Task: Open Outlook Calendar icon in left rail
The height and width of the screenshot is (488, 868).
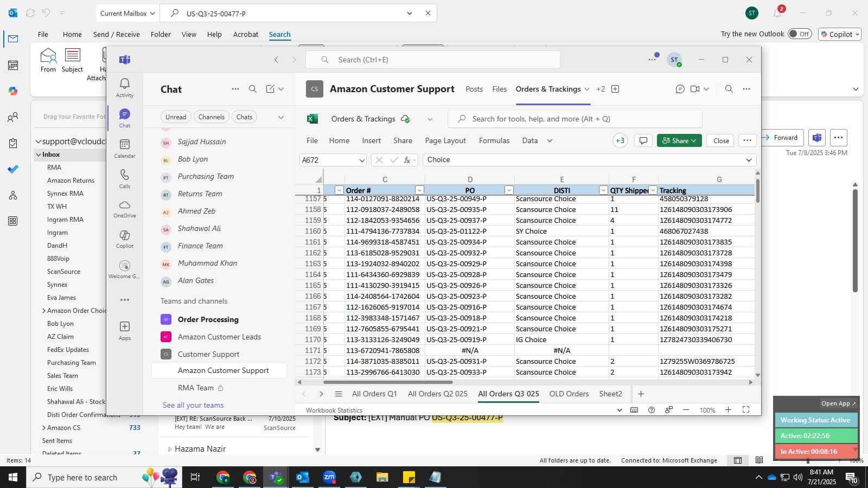Action: [13, 65]
